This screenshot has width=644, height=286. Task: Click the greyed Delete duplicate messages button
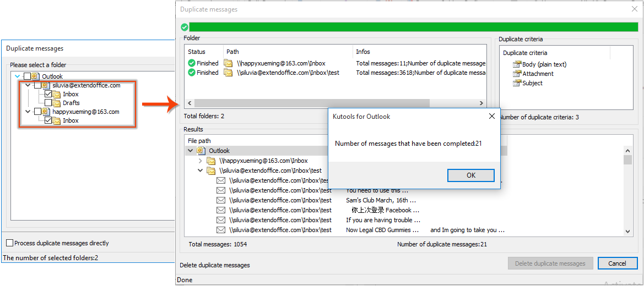(550, 263)
